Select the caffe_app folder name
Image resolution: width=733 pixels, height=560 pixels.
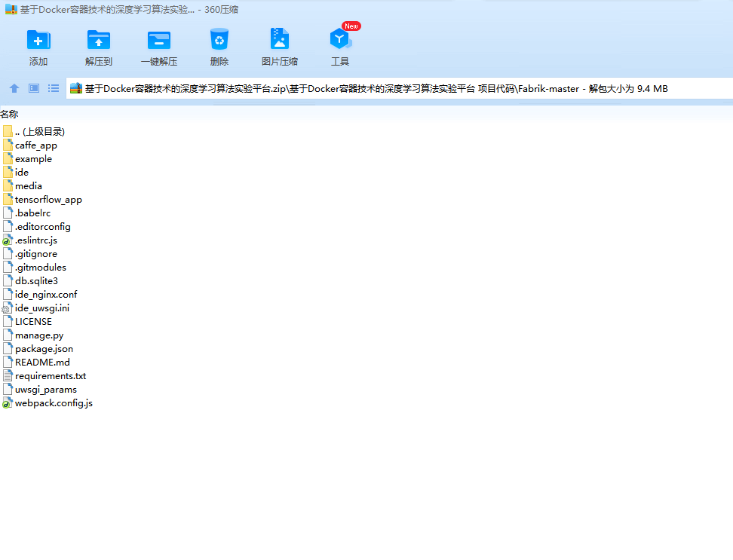(36, 145)
